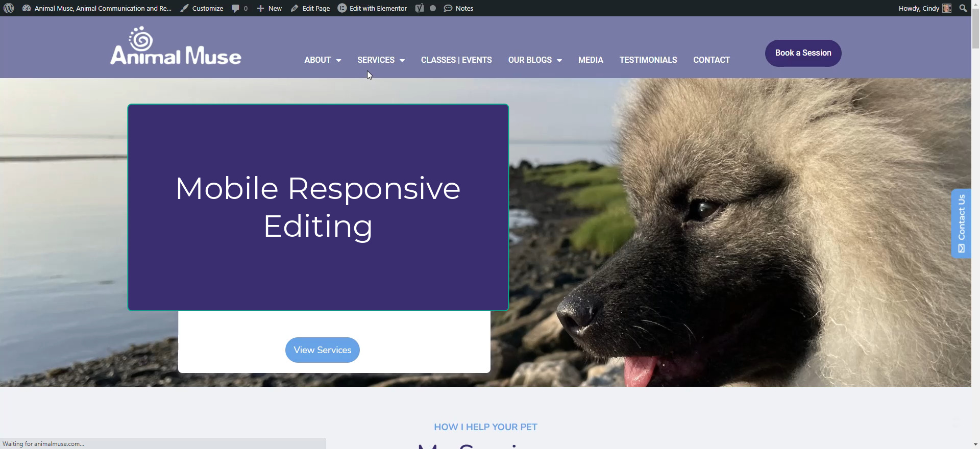This screenshot has height=449, width=980.
Task: Click the dashboard gauge icon
Action: coord(27,8)
